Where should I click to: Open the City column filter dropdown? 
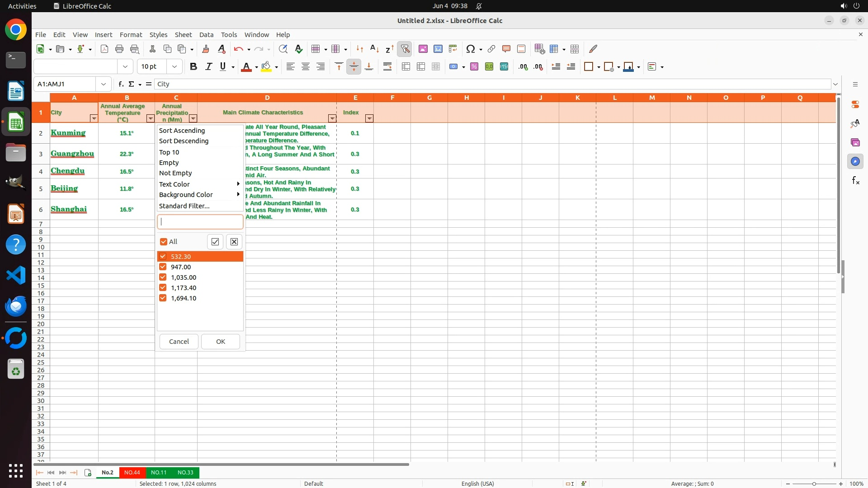94,118
